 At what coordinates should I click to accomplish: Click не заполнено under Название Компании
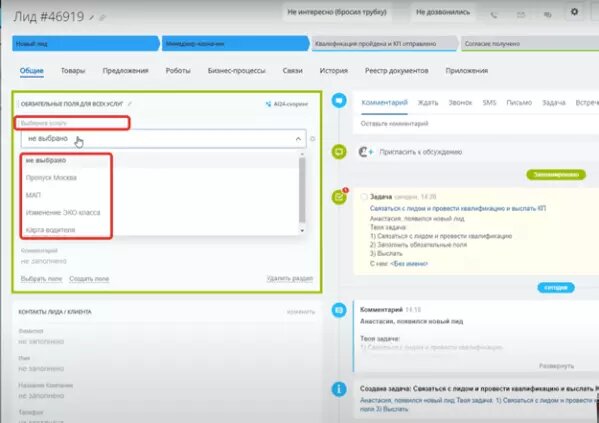41,396
